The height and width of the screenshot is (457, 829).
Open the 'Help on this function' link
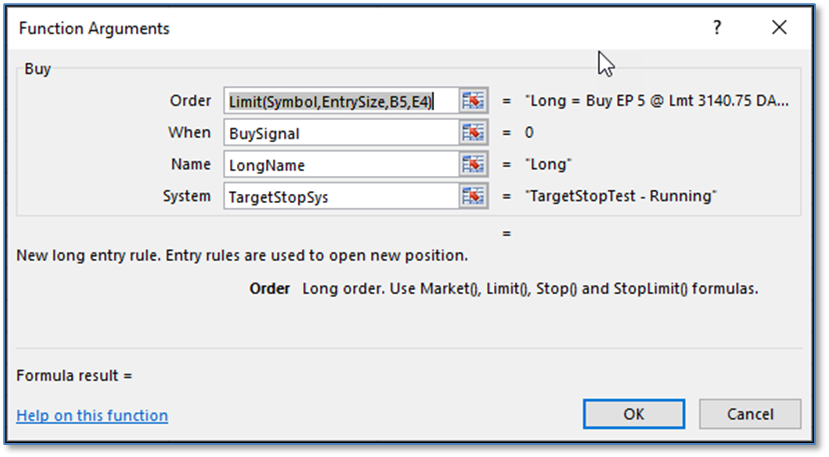pyautogui.click(x=92, y=415)
